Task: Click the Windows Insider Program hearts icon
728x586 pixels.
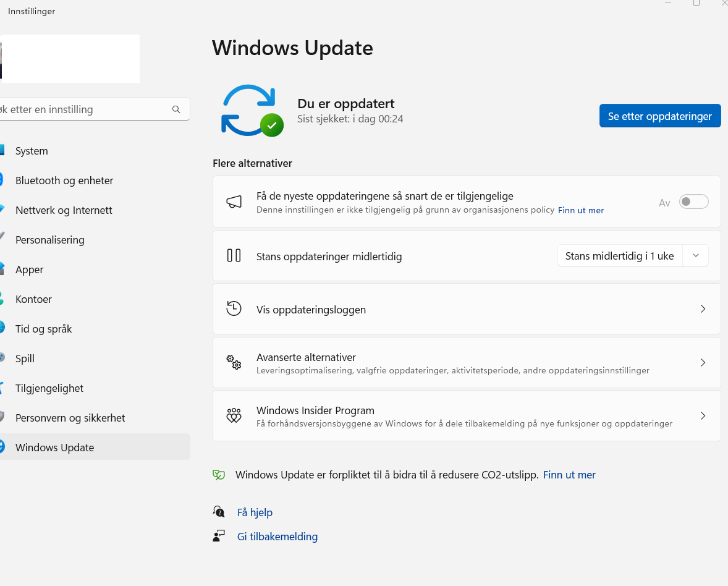Action: (x=234, y=415)
